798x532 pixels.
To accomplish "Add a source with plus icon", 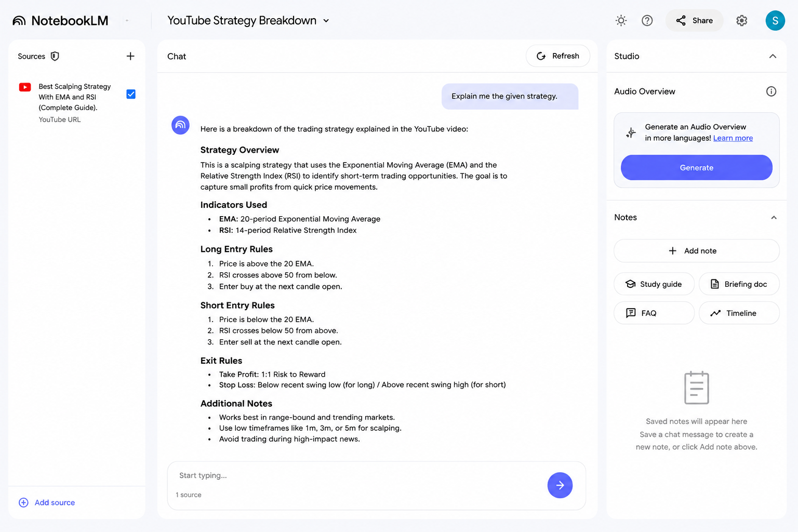I will point(130,56).
